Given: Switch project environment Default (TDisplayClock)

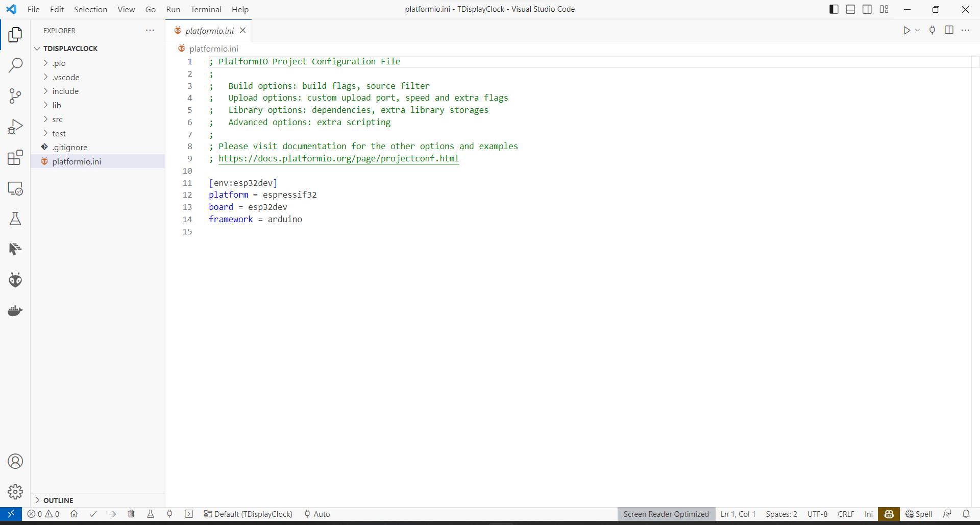Looking at the screenshot, I should point(248,514).
